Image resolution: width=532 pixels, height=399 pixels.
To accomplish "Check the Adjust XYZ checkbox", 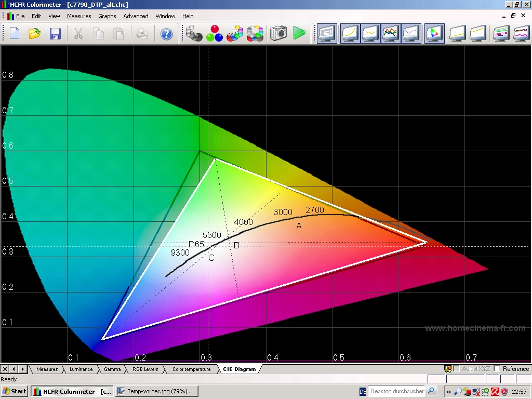I will (457, 369).
